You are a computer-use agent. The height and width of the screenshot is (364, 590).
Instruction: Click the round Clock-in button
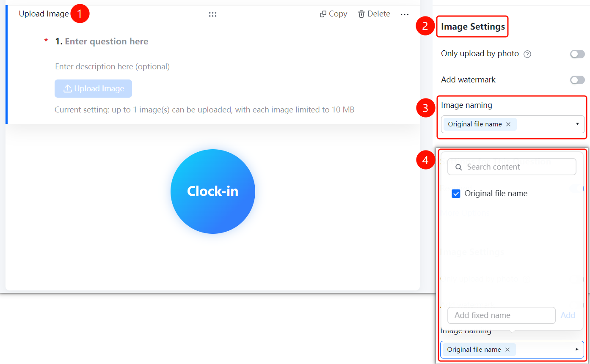213,192
